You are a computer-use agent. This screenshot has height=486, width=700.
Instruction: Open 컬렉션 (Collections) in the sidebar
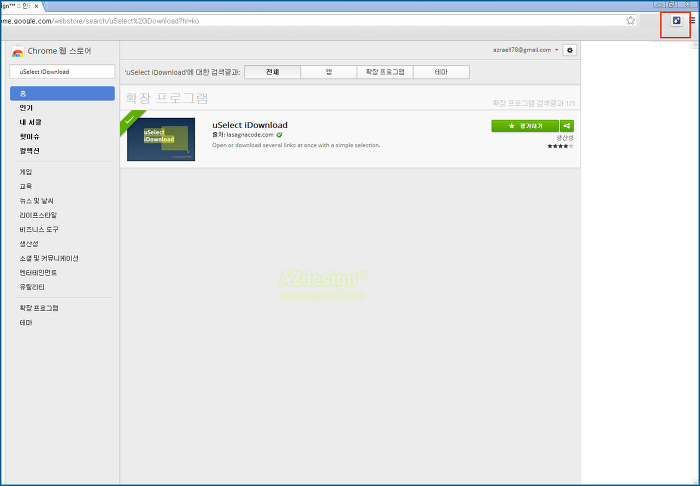pyautogui.click(x=29, y=151)
